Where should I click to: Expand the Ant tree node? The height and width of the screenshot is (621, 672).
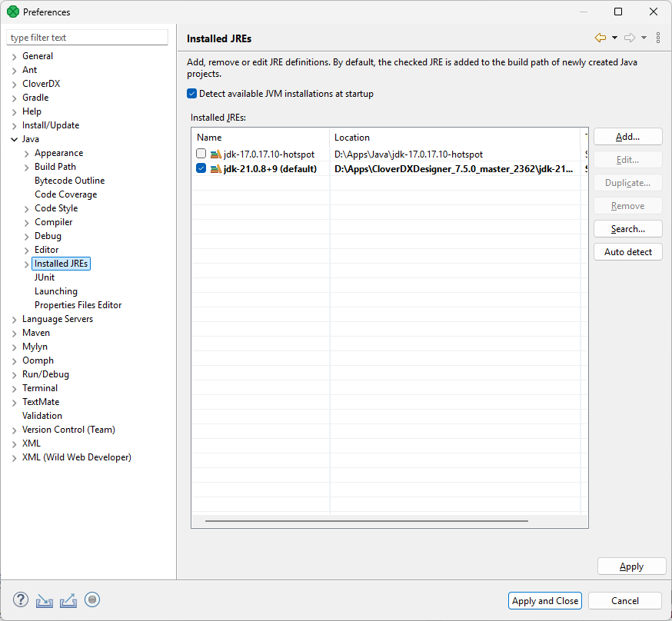point(14,70)
